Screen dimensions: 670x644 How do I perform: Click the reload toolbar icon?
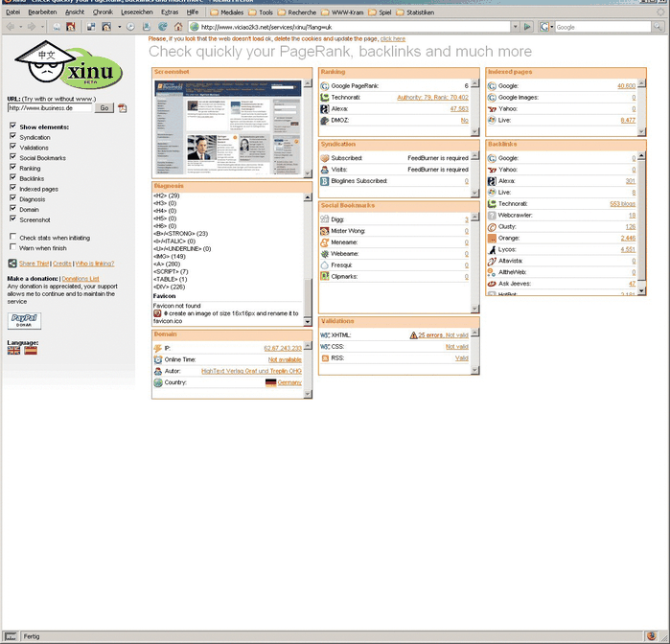point(162,27)
